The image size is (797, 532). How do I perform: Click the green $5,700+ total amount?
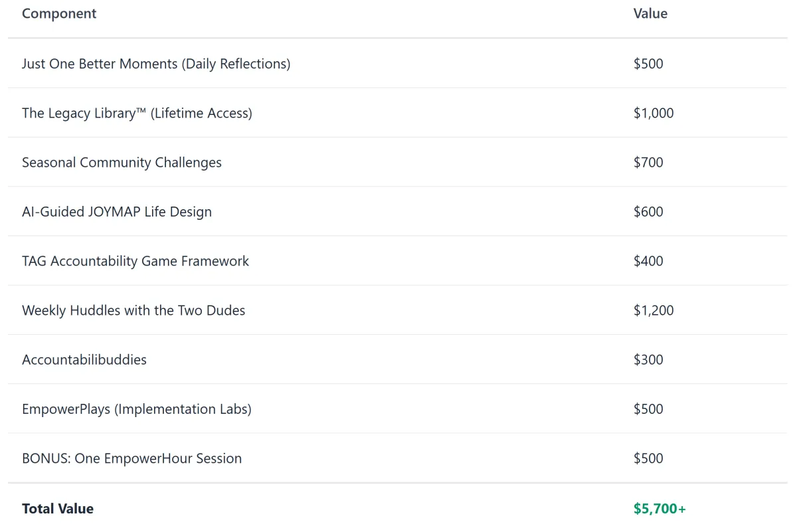pos(660,509)
